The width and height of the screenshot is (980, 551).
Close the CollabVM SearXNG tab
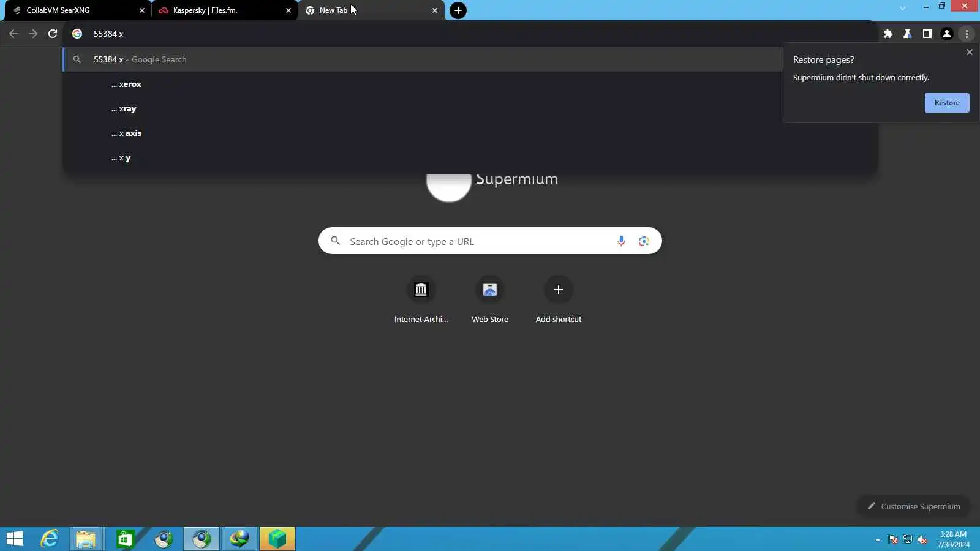click(x=142, y=10)
